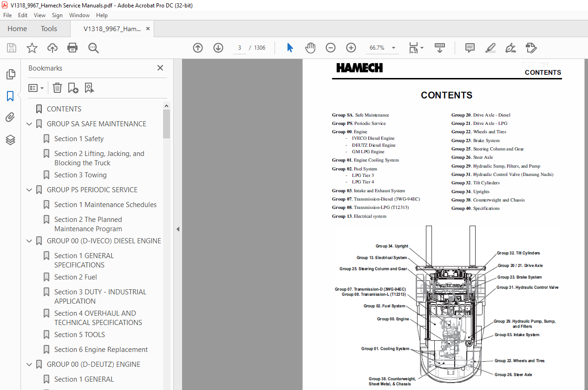Toggle scrolling/read mode icon
Screen dimensions: 588x390
(439, 48)
